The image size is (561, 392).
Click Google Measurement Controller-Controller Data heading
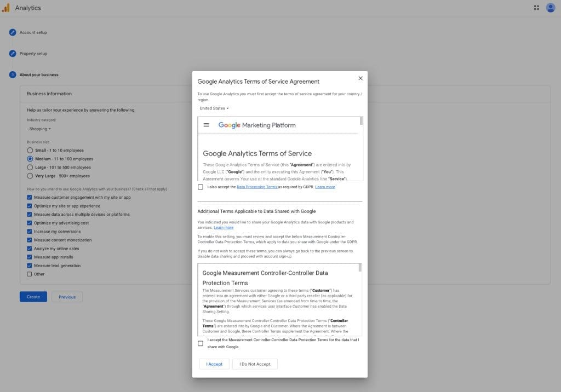click(x=265, y=278)
